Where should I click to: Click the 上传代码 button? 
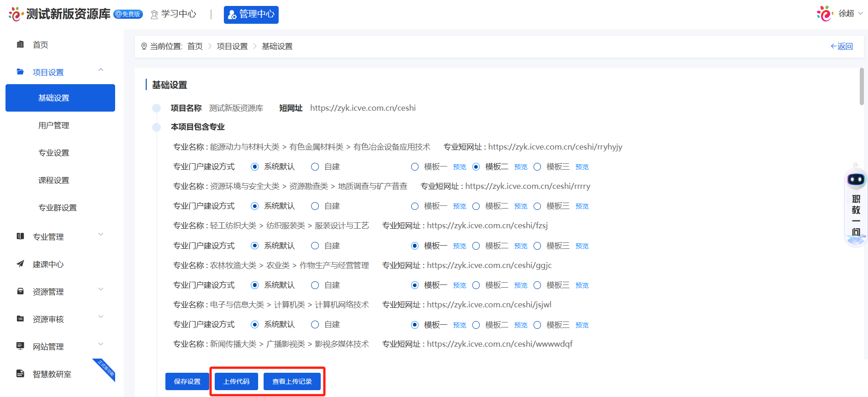coord(236,381)
